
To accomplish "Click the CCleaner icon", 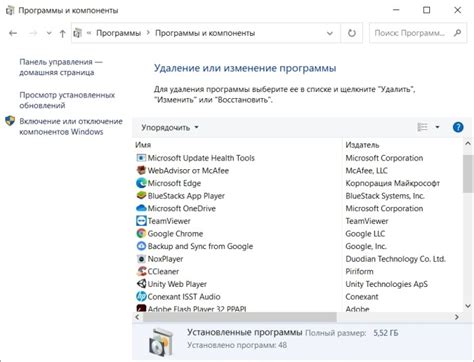I will click(141, 271).
